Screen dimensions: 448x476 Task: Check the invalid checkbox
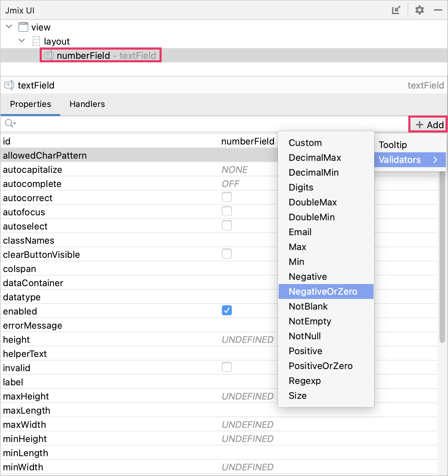pyautogui.click(x=227, y=367)
